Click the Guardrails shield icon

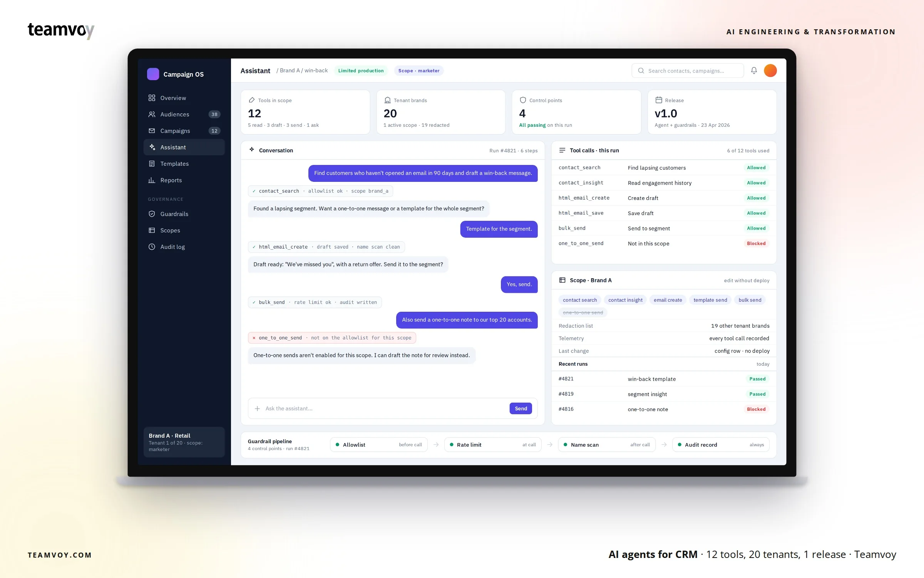152,214
